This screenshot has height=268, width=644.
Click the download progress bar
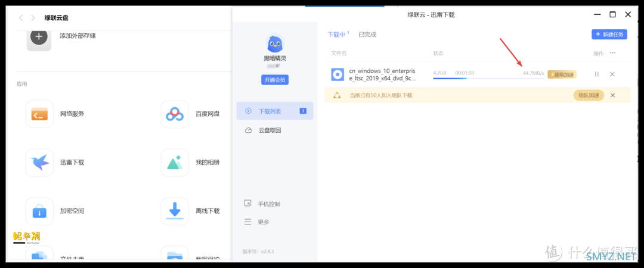[x=488, y=78]
